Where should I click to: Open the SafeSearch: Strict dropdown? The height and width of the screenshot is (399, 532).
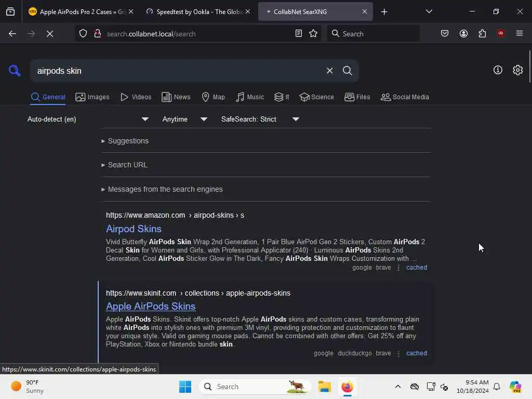point(260,119)
